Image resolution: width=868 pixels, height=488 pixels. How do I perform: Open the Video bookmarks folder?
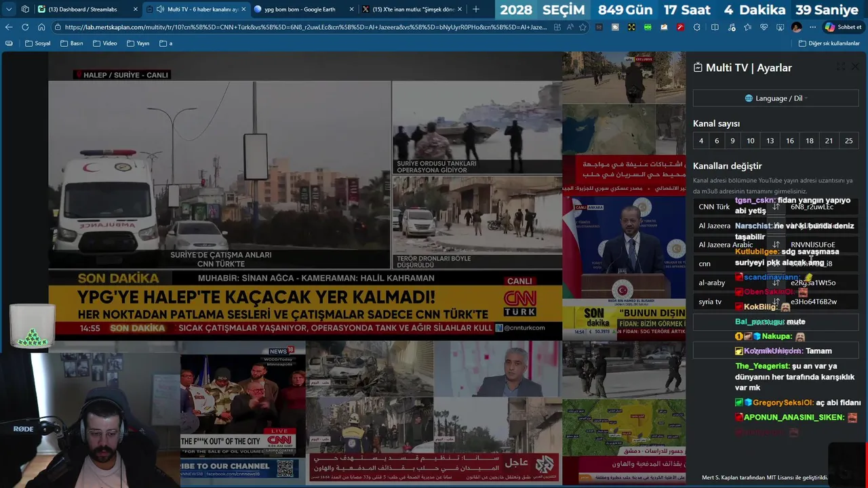(x=105, y=43)
